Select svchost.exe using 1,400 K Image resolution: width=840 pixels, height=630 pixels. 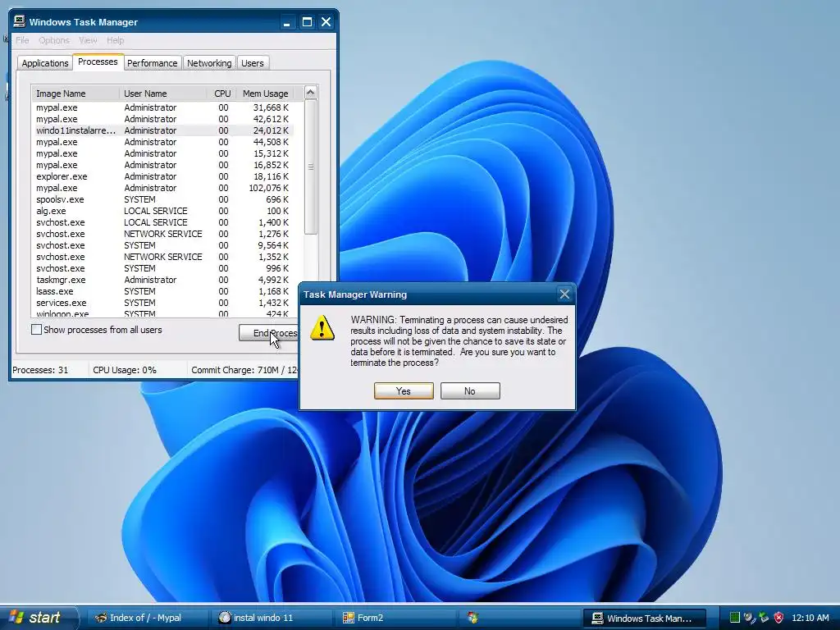pyautogui.click(x=162, y=222)
